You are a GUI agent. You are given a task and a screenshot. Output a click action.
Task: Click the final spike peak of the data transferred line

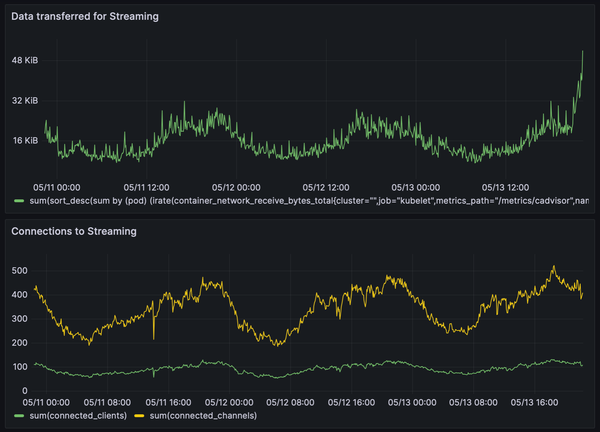(583, 51)
